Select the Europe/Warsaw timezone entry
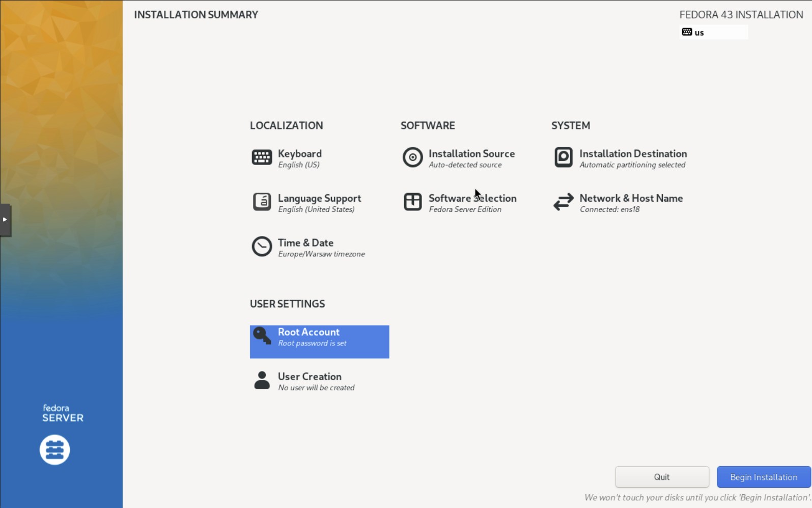Viewport: 812px width, 508px height. pos(321,254)
